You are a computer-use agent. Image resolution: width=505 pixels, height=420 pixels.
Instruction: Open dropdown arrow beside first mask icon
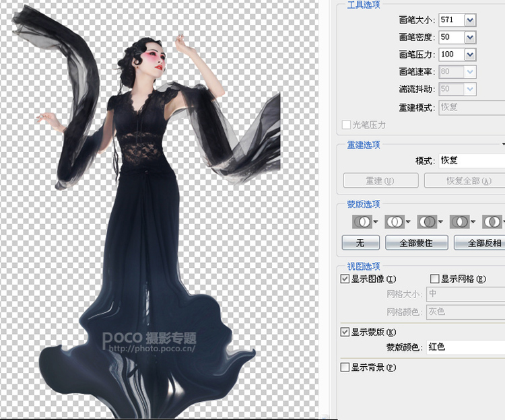(376, 221)
